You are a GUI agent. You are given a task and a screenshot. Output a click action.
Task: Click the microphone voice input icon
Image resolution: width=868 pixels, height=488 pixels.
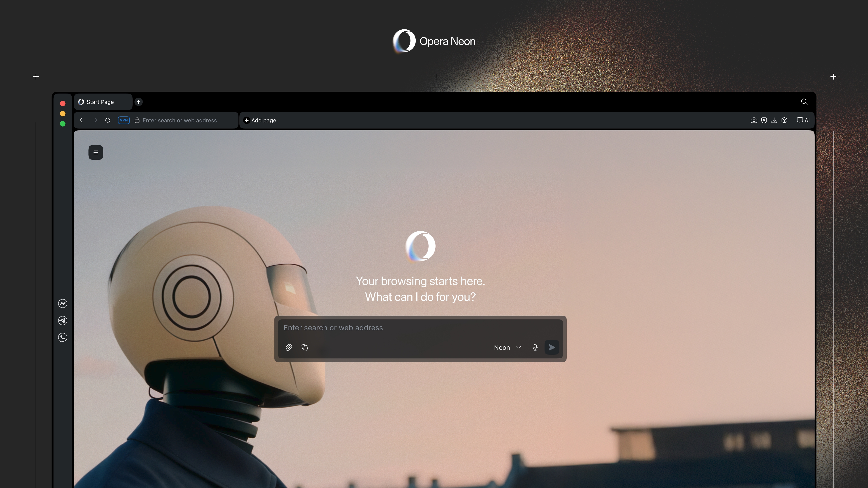pyautogui.click(x=535, y=347)
